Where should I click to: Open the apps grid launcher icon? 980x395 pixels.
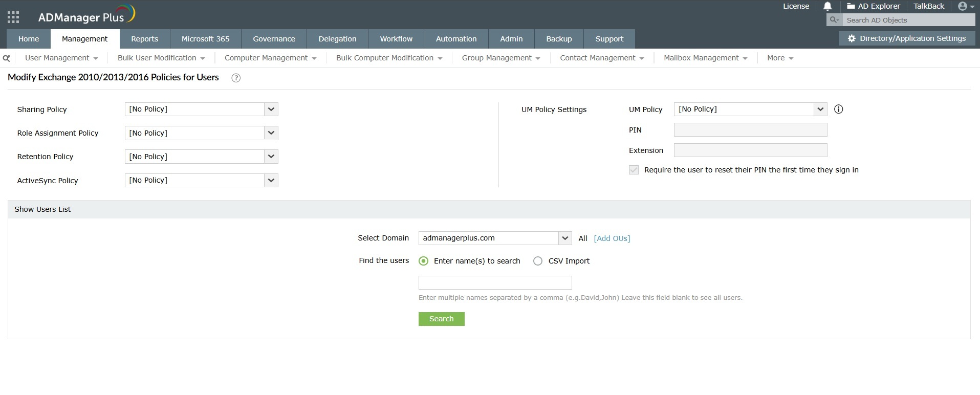[13, 17]
